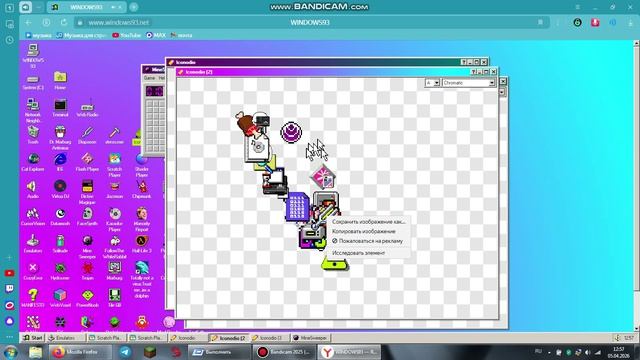
Task: Launch PowerNoob smiley icon
Action: tap(87, 298)
